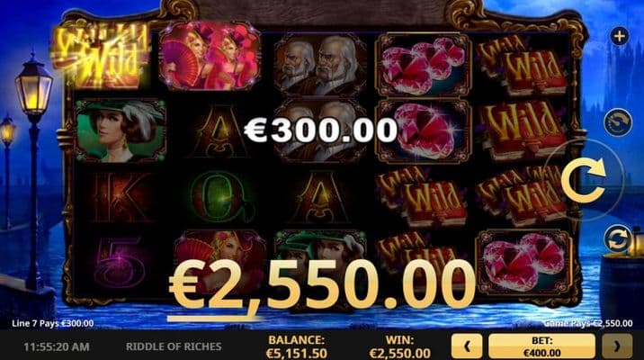The width and height of the screenshot is (644, 360).
Task: Click the BALANCE €5,151.50 display
Action: pyautogui.click(x=297, y=346)
